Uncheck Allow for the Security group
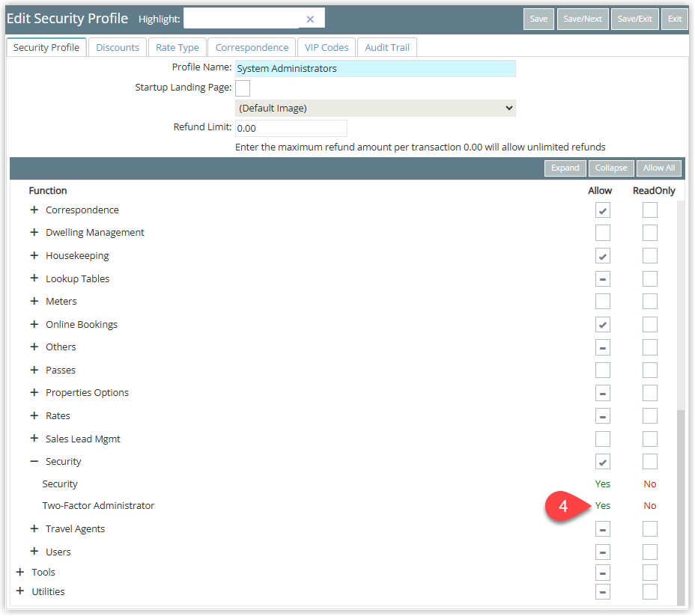695x616 pixels. pos(603,462)
